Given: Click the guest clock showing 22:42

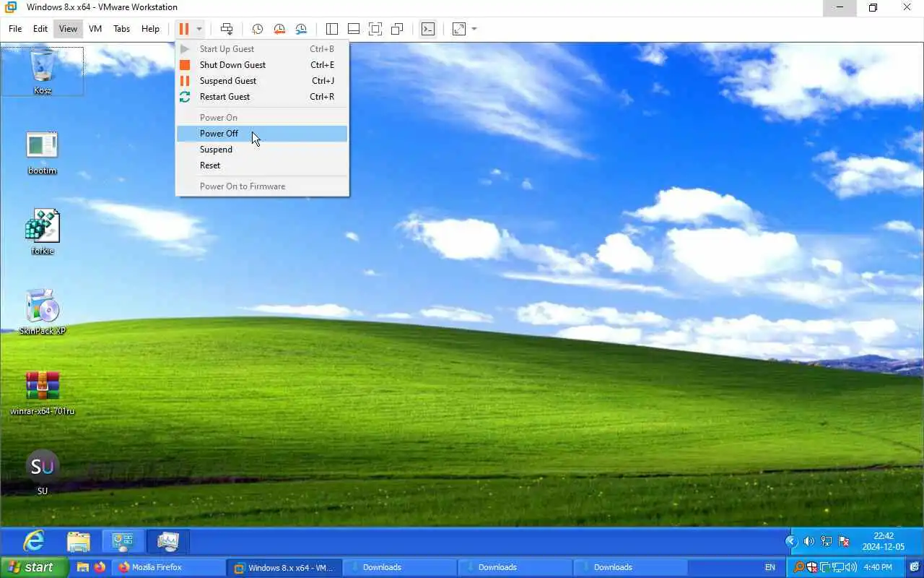Looking at the screenshot, I should 884,541.
